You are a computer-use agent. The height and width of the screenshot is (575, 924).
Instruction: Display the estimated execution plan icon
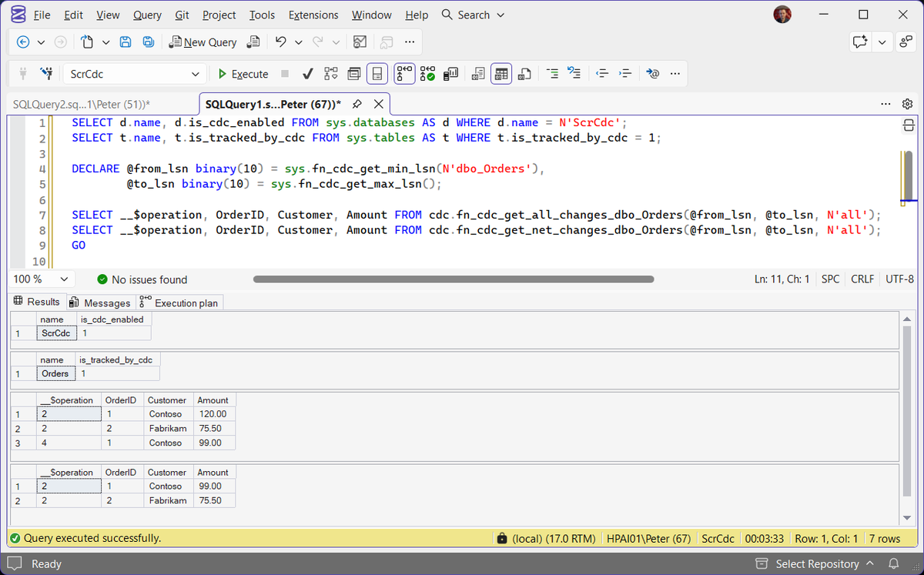[330, 74]
